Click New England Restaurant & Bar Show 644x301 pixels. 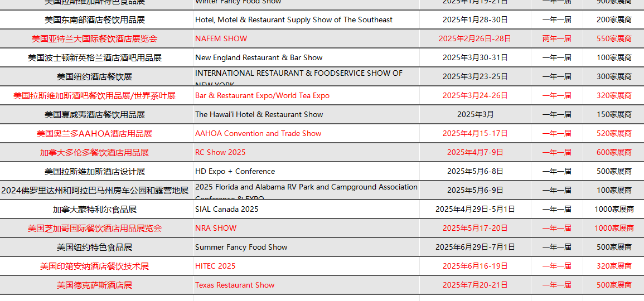coord(259,57)
